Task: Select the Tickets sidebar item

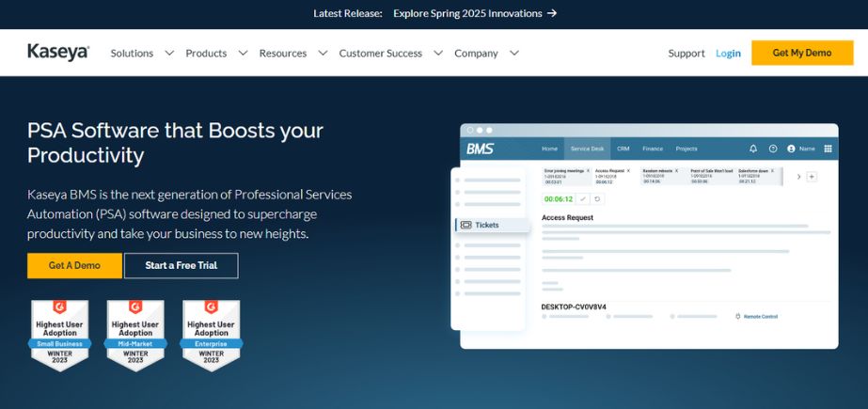Action: click(x=491, y=226)
